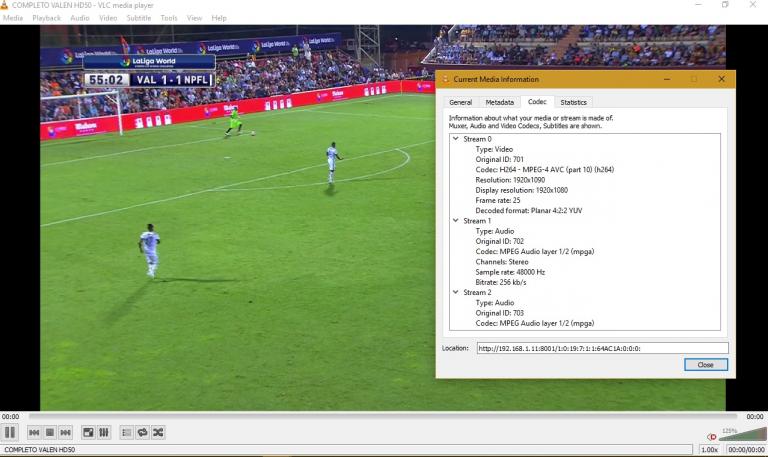Screen dimensions: 768x457
Task: Toggle fullscreen video mode
Action: point(88,432)
